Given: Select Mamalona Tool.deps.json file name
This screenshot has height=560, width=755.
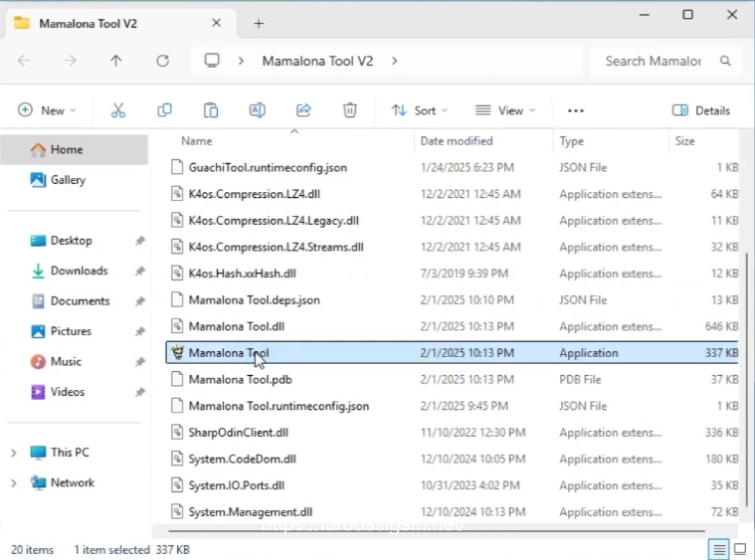Looking at the screenshot, I should (255, 300).
